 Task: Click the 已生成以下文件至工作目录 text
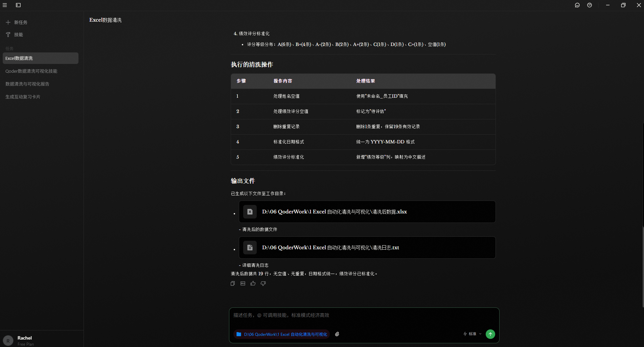pos(258,194)
